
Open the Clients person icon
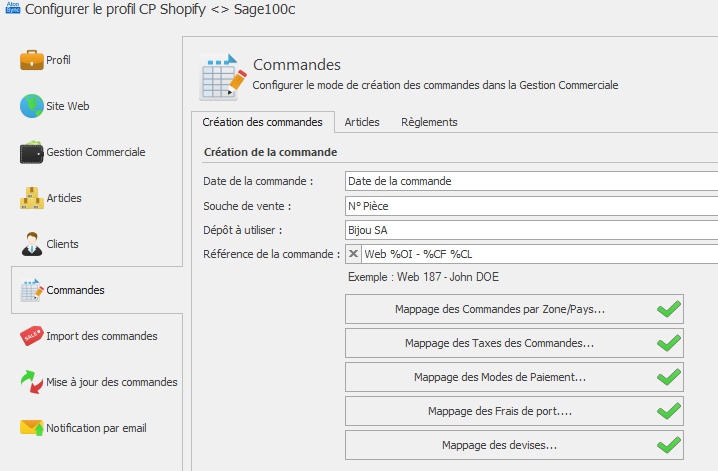(32, 244)
